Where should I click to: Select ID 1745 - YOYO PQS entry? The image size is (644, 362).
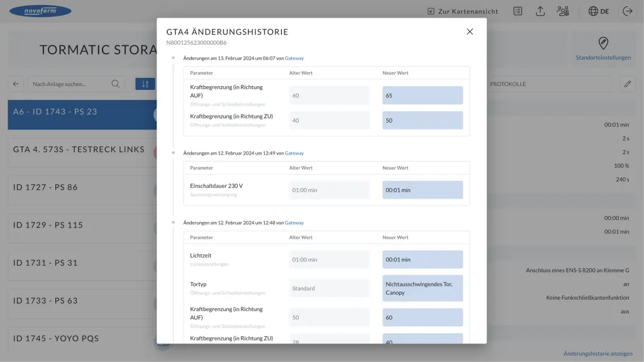coord(82,341)
